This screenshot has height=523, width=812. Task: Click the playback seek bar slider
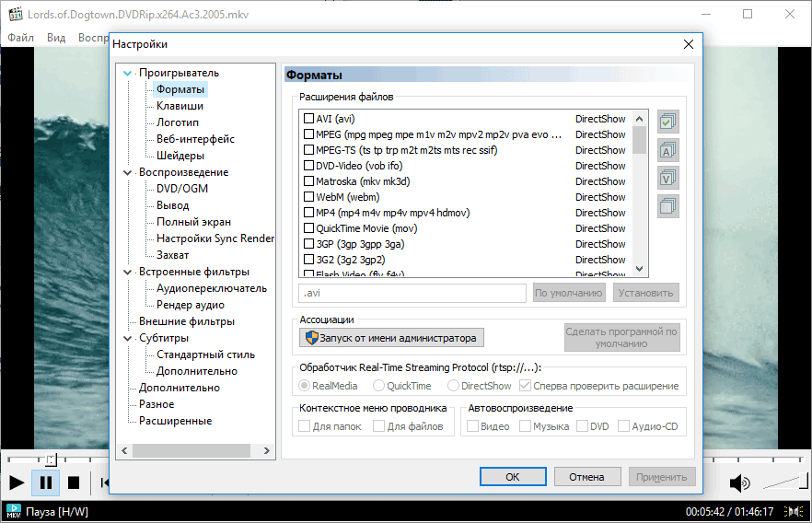point(52,459)
